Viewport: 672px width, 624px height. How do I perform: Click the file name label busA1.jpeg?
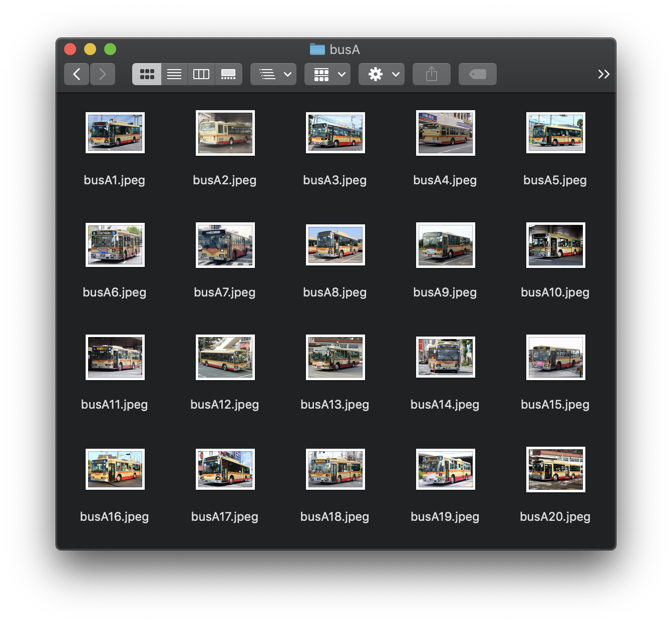(115, 180)
